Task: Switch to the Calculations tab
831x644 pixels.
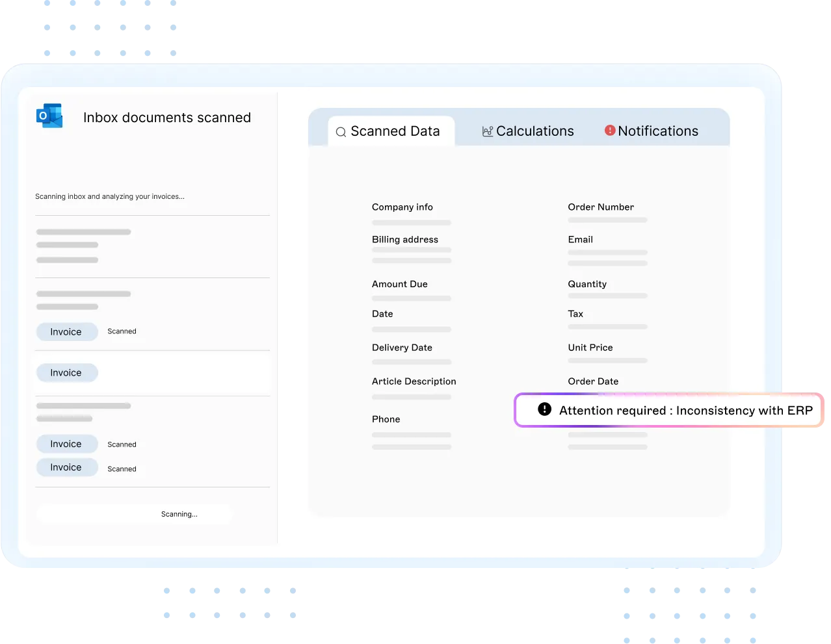Action: coord(528,131)
